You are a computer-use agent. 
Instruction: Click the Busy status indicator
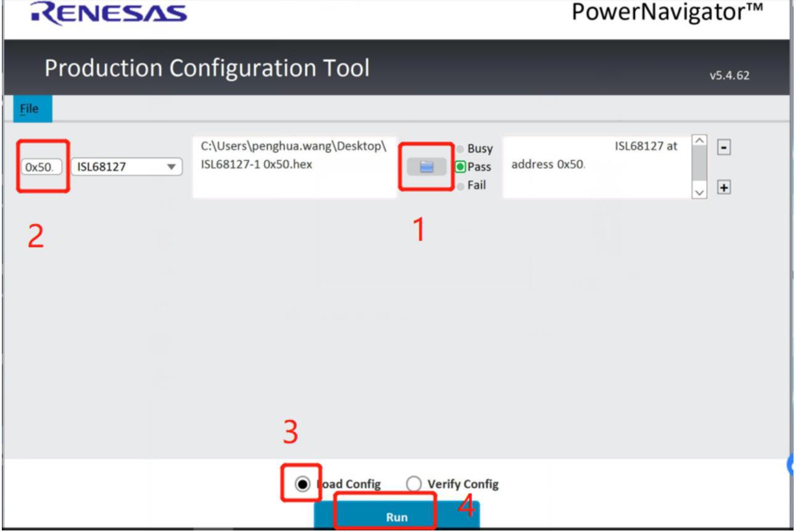pyautogui.click(x=461, y=149)
